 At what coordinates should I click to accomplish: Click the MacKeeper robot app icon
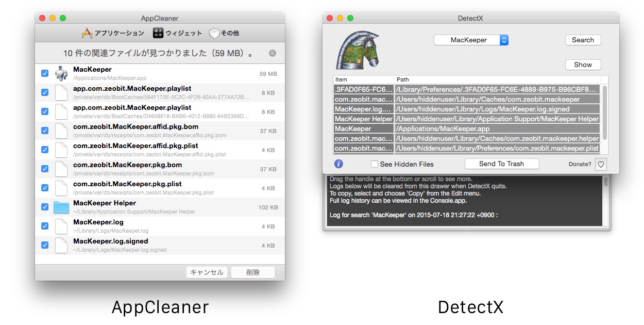[61, 73]
